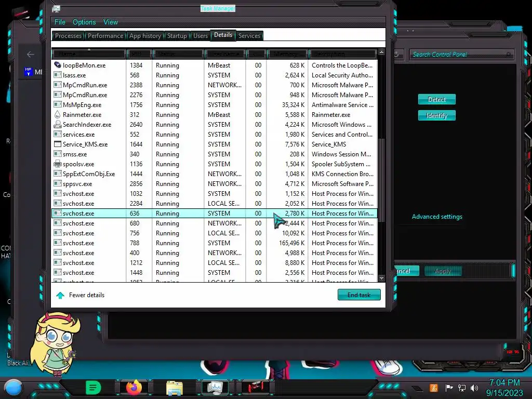Click the lsass.exe process icon
Viewport: 532px width, 399px height.
tap(58, 75)
